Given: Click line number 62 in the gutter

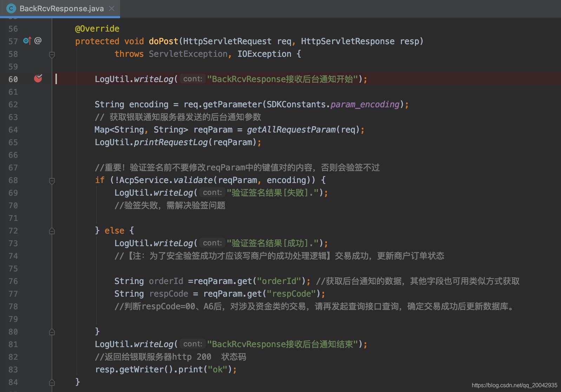Looking at the screenshot, I should 13,104.
